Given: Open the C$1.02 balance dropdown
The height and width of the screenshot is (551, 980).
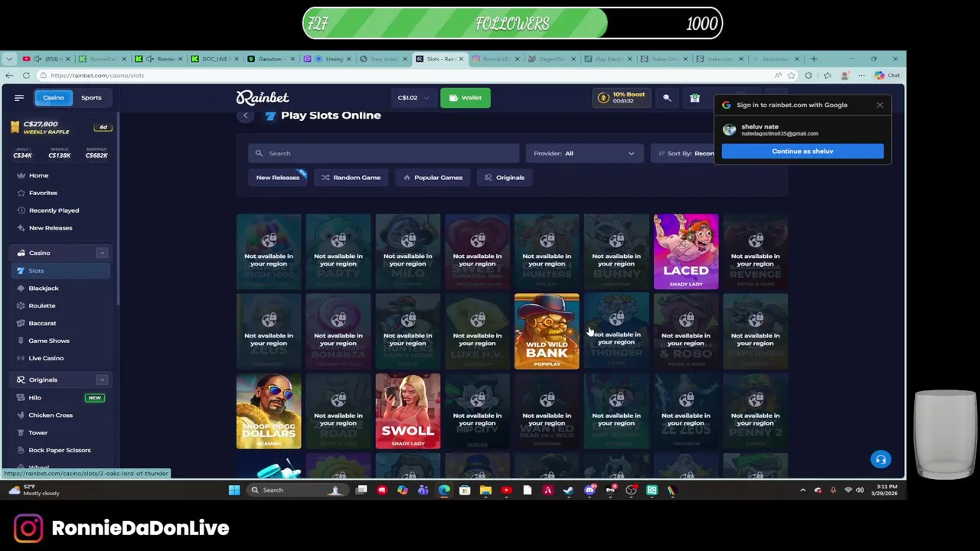Looking at the screenshot, I should [413, 97].
